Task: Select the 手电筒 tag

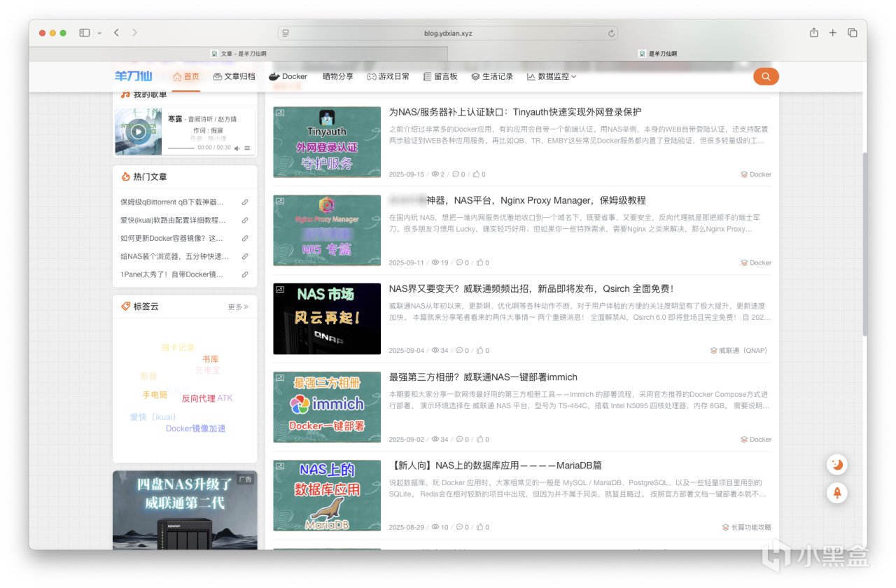Action: (155, 395)
